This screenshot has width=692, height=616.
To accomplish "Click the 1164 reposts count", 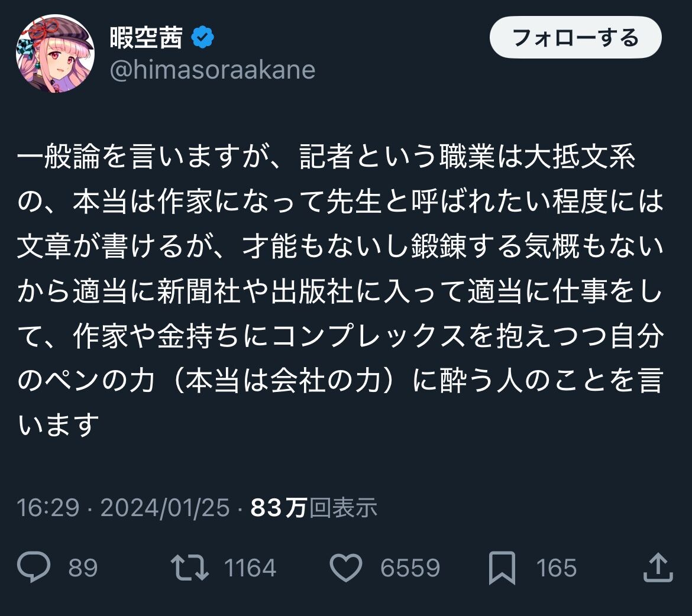I will 250,568.
